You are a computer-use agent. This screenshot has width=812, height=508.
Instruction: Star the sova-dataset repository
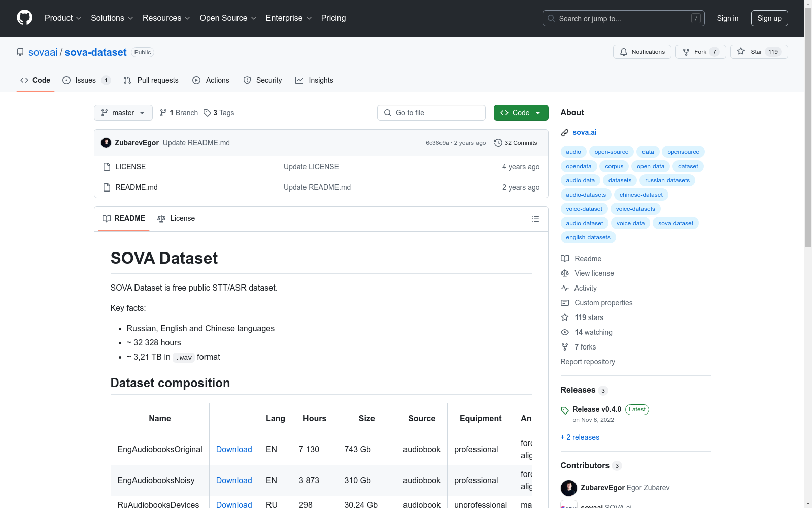[x=759, y=52]
